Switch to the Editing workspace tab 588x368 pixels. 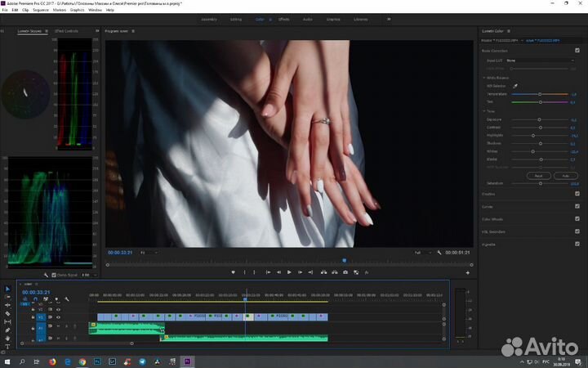pyautogui.click(x=236, y=18)
